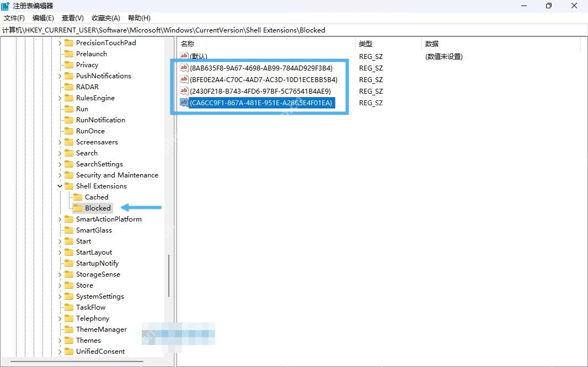
Task: Select the UnifiedConsent folder icon
Action: (68, 351)
